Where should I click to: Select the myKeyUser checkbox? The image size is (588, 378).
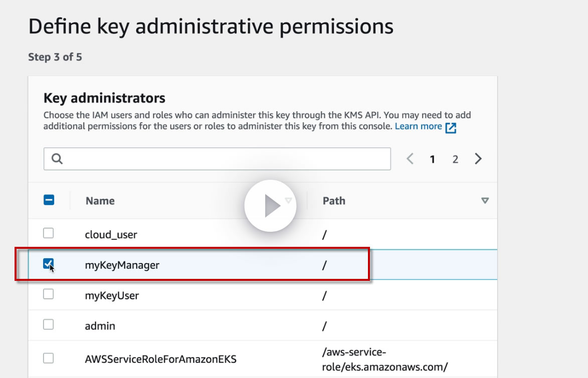[48, 294]
